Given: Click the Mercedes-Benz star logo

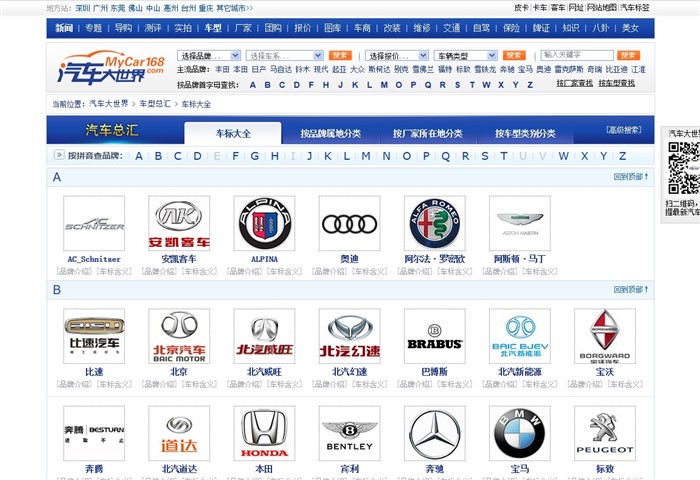Looking at the screenshot, I should 435,433.
